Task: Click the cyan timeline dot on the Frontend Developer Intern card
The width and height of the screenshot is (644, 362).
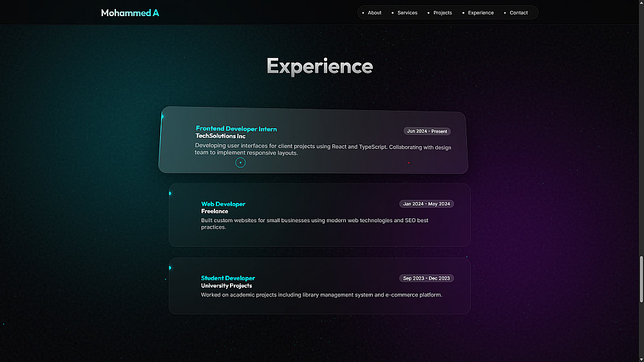Action: click(162, 117)
